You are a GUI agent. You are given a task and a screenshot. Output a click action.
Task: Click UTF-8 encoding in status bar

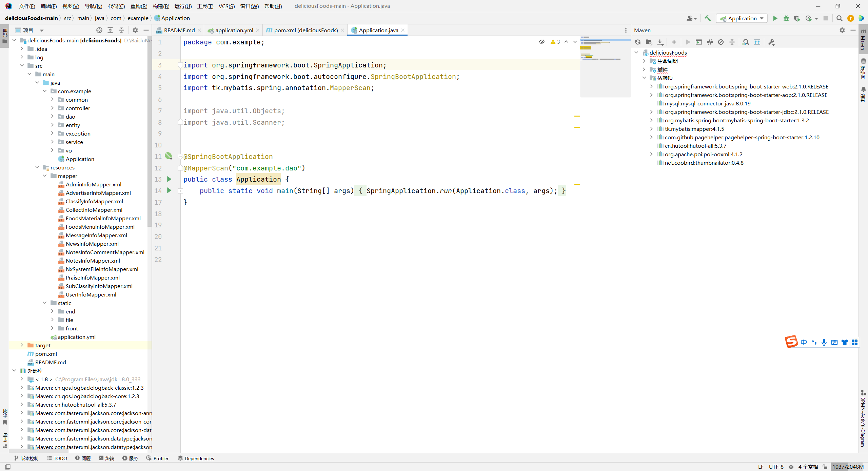tap(776, 467)
